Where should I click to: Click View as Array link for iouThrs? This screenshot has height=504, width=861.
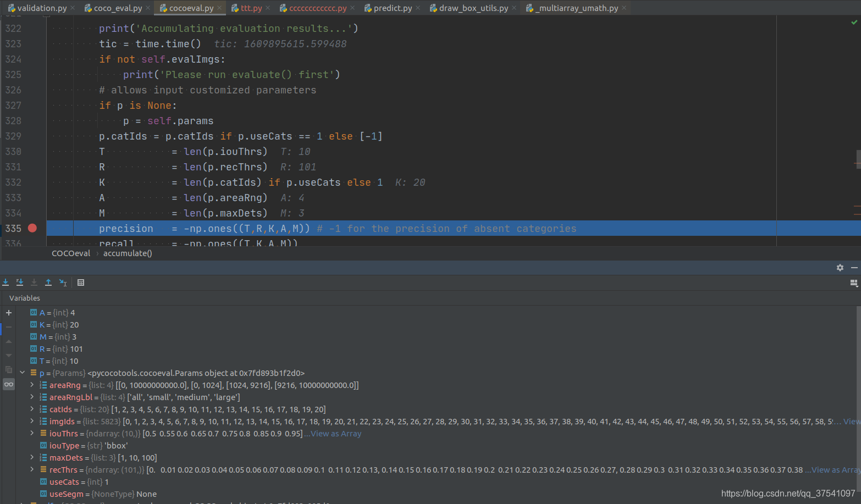point(336,434)
